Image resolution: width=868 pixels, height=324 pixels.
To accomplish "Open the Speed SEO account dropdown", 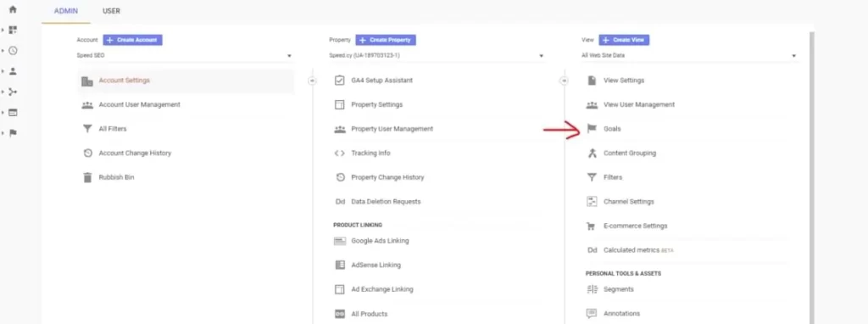I will pyautogui.click(x=184, y=56).
